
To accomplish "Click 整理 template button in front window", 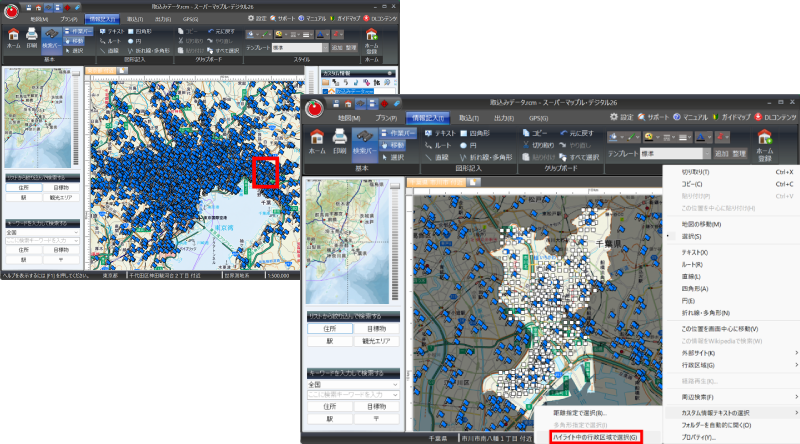I will coord(739,154).
